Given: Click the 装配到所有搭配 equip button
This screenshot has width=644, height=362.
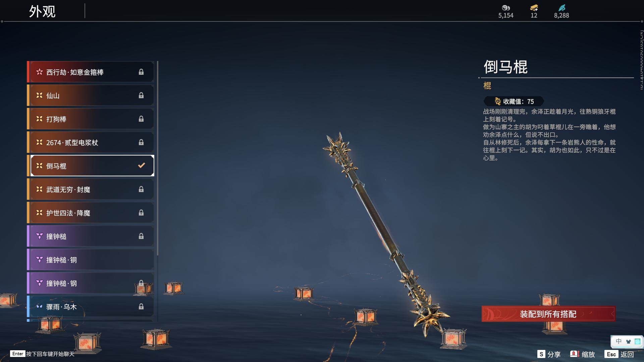Looking at the screenshot, I should [x=548, y=314].
